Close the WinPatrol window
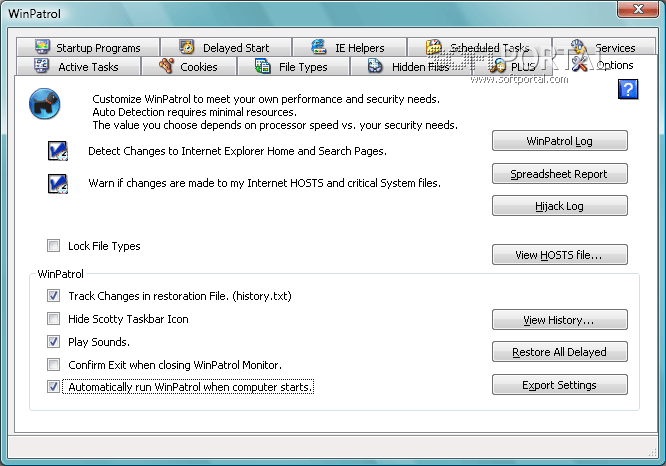 (x=638, y=9)
